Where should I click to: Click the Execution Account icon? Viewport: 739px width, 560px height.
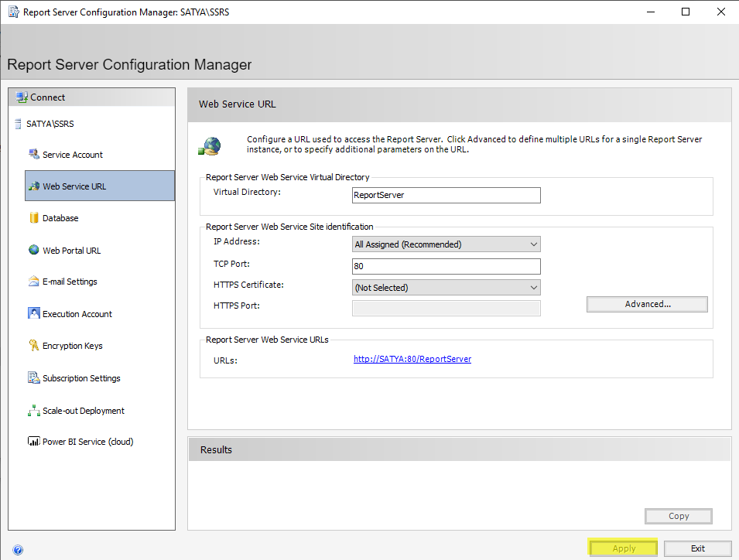[34, 313]
